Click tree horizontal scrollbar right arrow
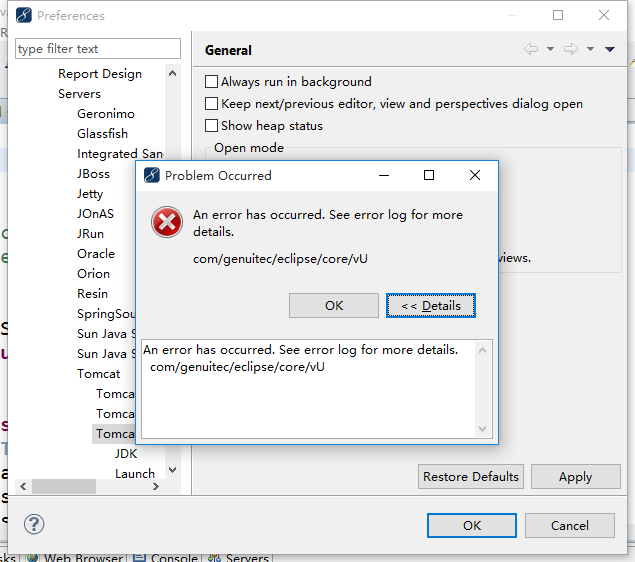The height and width of the screenshot is (562, 635). (x=156, y=486)
